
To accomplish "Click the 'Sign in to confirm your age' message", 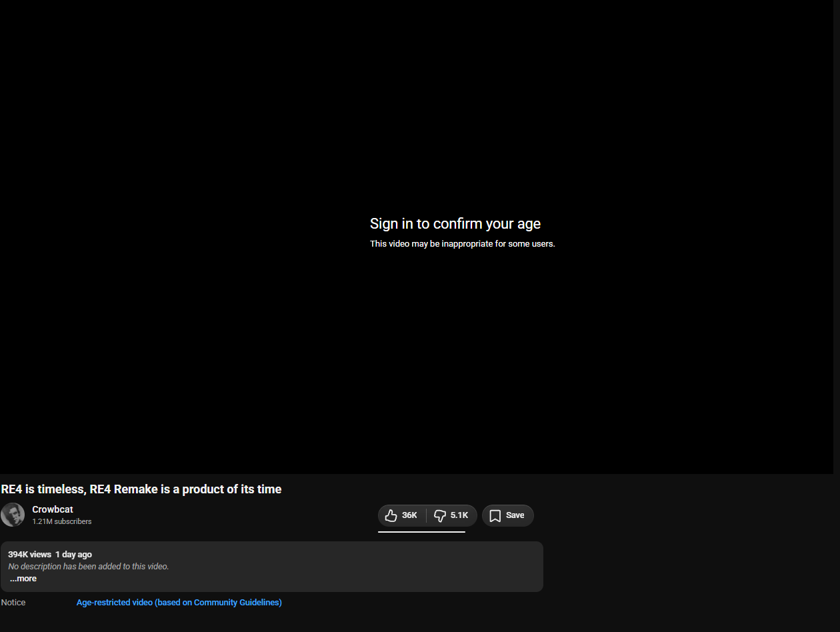I will coord(455,224).
